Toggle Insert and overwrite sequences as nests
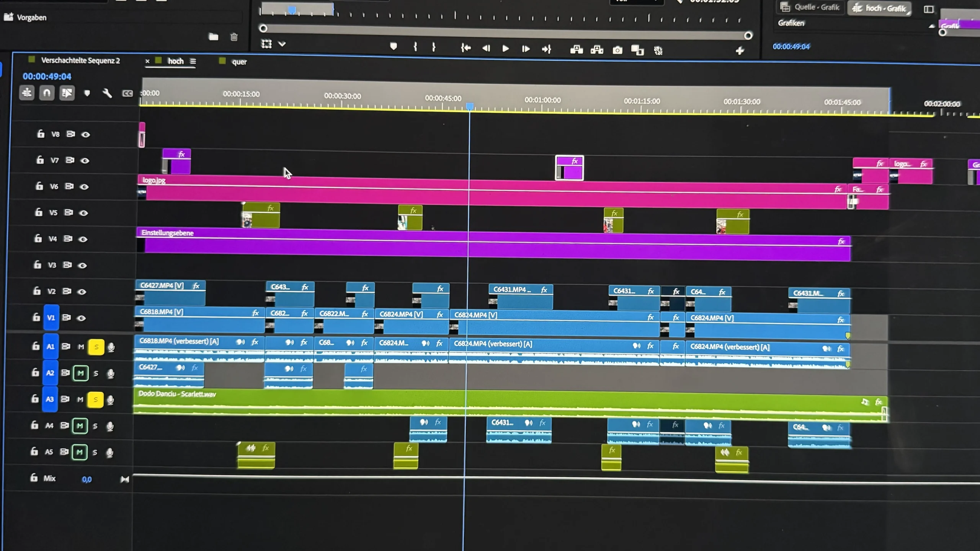 [27, 93]
